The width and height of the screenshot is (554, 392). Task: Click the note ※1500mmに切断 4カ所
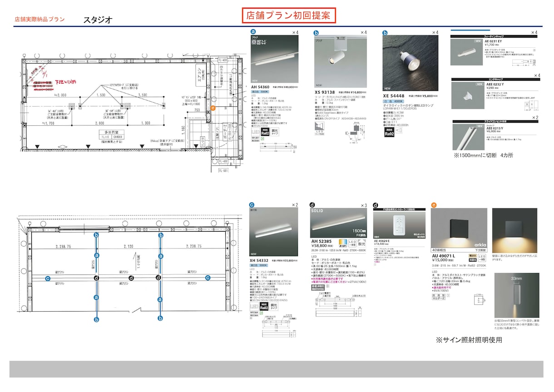coord(483,155)
